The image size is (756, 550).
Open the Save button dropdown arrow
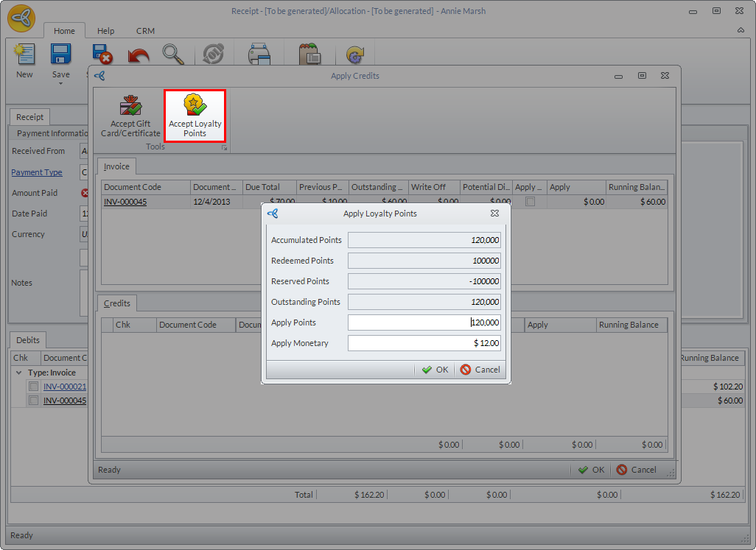coord(60,83)
